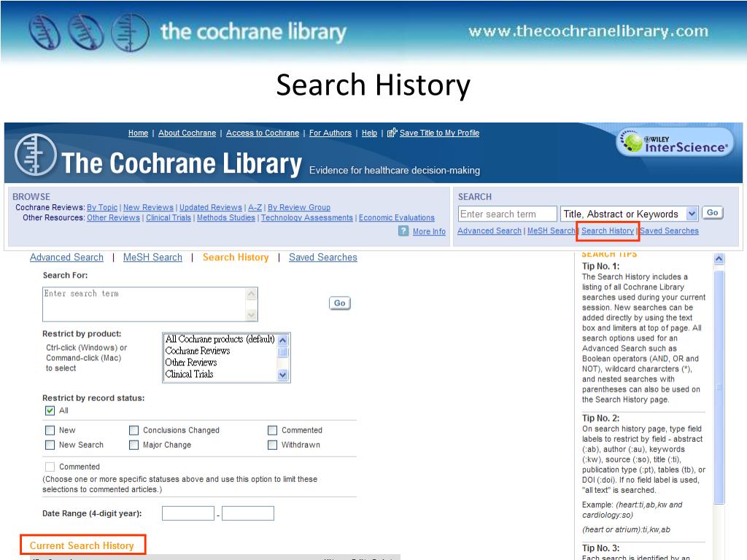Screen dimensions: 747x560
Task: Browse Cochrane Reviews By Topic
Action: [x=102, y=207]
